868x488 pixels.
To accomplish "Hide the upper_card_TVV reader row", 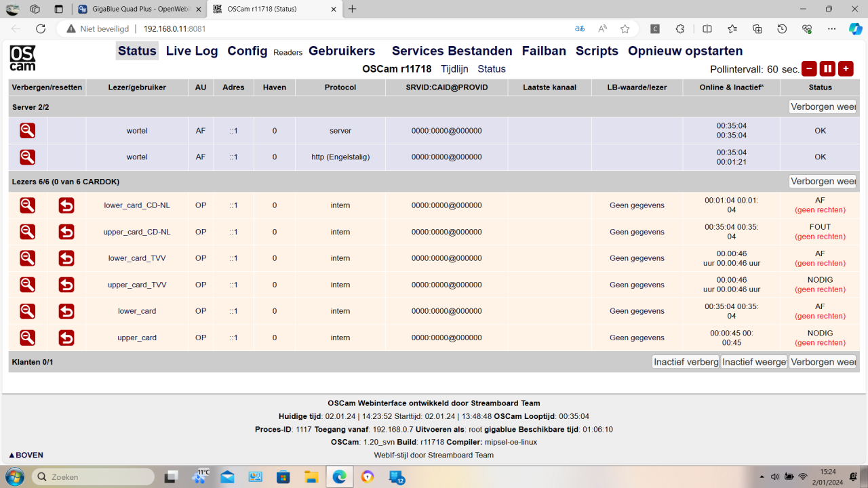I will (x=27, y=285).
